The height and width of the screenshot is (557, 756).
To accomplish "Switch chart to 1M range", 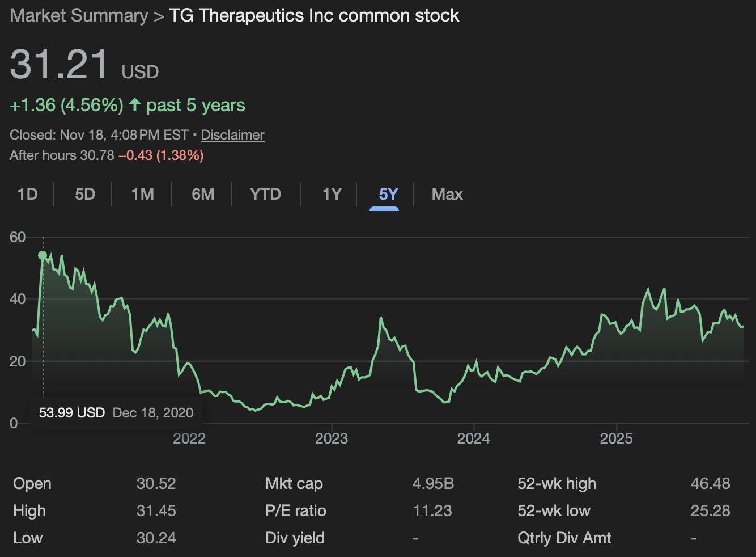I will [x=143, y=195].
